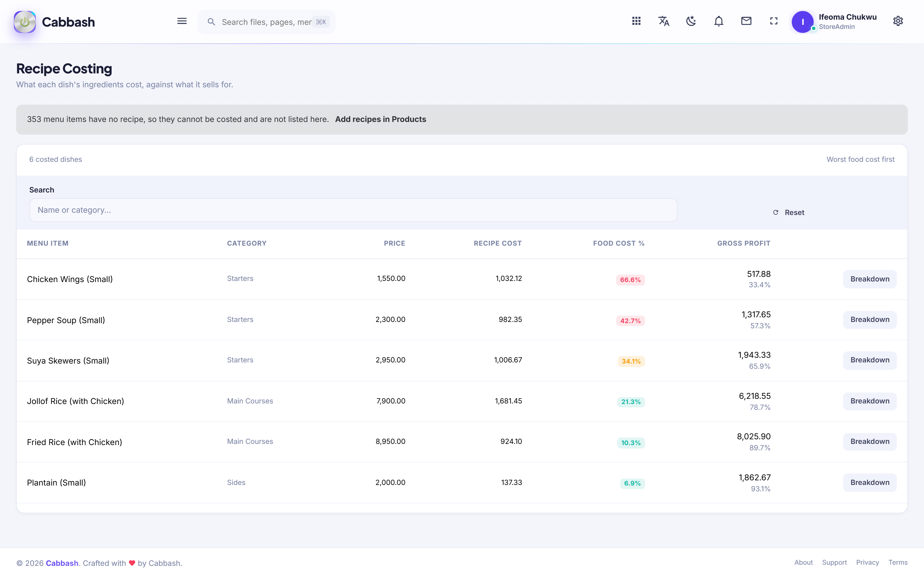Click the 66.6% food cost badge

[630, 280]
